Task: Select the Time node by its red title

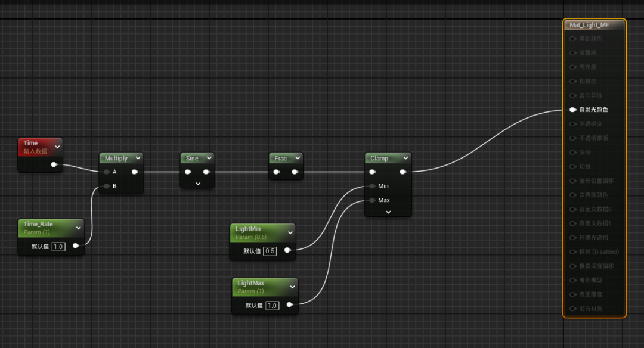Action: [31, 143]
